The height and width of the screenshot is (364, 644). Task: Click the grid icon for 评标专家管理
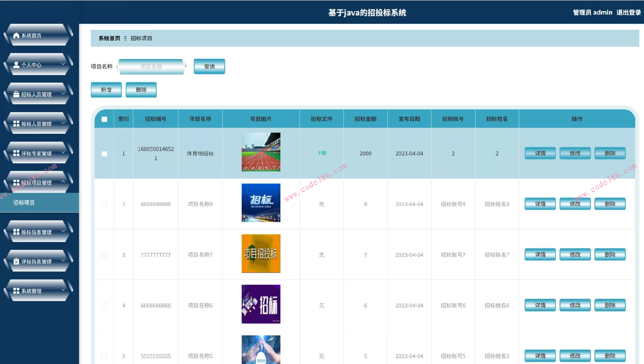[x=16, y=153]
